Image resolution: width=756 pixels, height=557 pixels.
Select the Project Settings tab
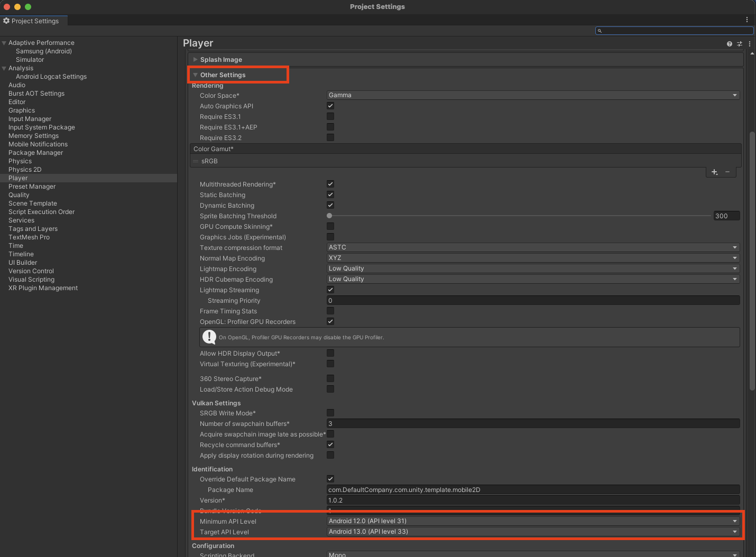tap(33, 21)
